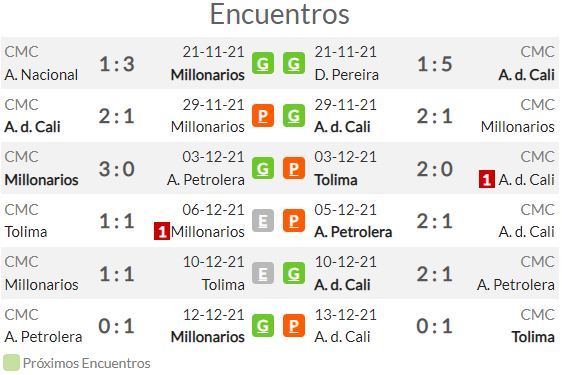
Task: Open the 1:3 A. Nacional score link
Action: tap(117, 64)
